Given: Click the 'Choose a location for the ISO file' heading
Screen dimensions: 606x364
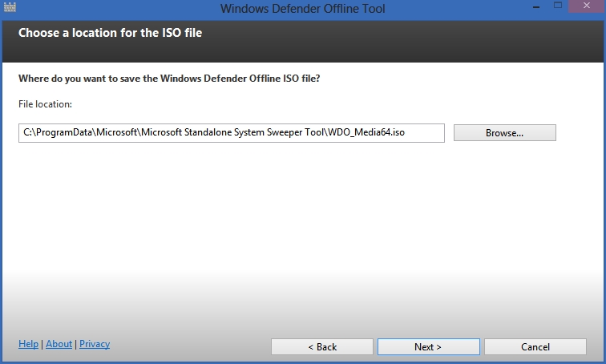Looking at the screenshot, I should (x=110, y=33).
